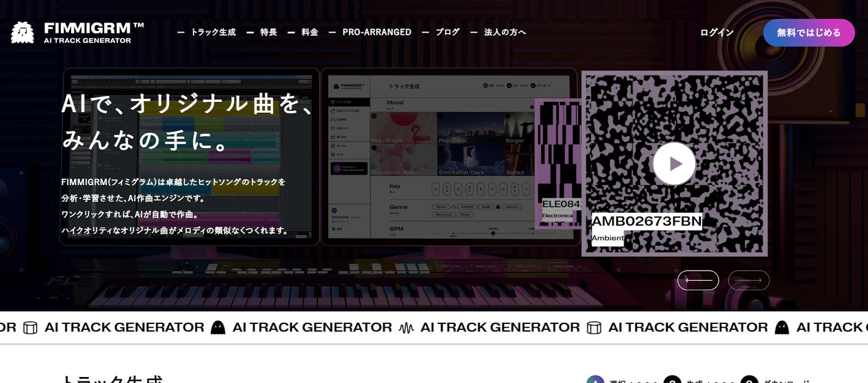
Task: Click the next slide arrow button
Action: click(x=749, y=280)
